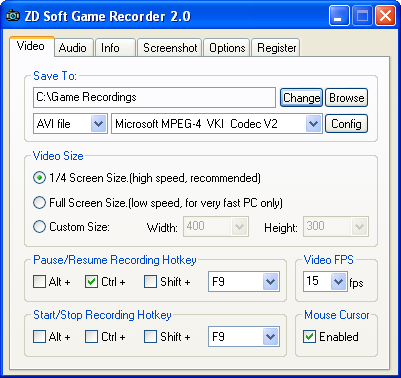The width and height of the screenshot is (401, 378).
Task: Open the Width 400 dropdown
Action: 239,227
